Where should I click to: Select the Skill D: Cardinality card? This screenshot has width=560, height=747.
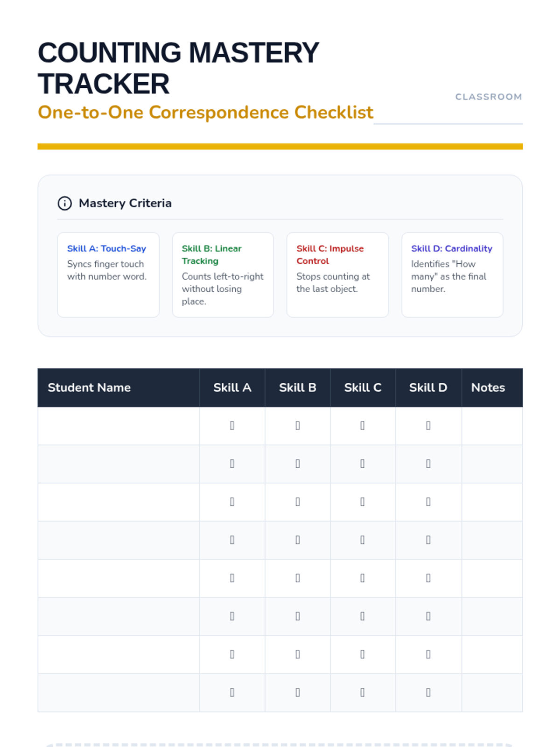[x=453, y=275]
